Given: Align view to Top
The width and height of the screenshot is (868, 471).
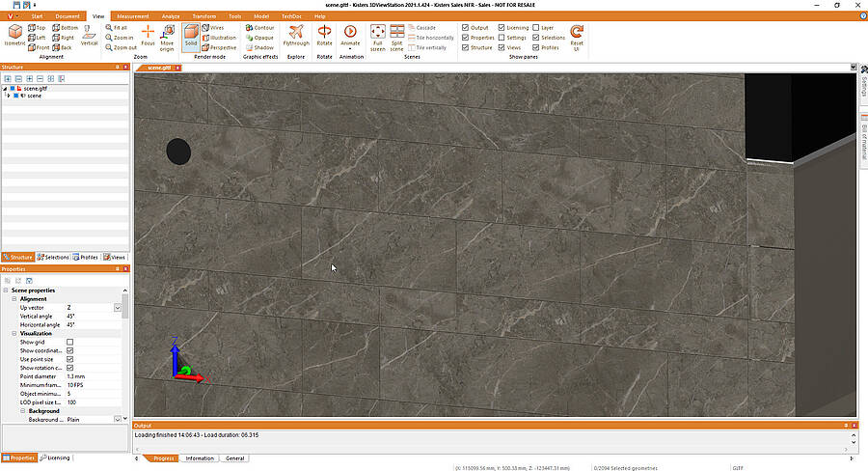Looking at the screenshot, I should [x=37, y=28].
